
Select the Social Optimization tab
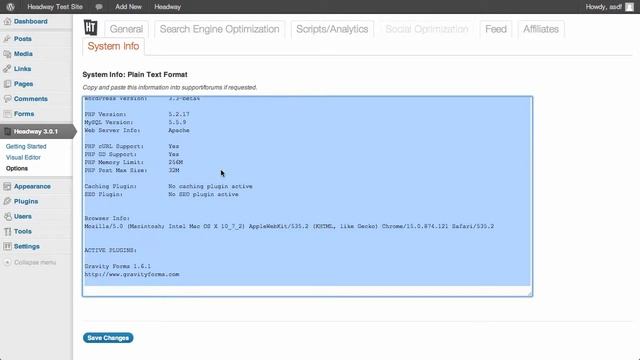[x=427, y=29]
